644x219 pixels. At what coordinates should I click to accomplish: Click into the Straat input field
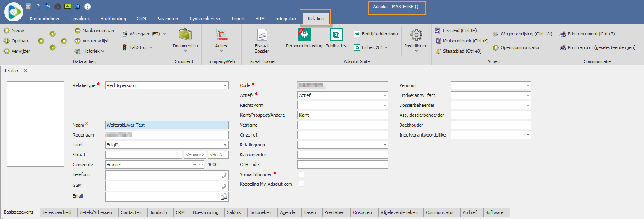[x=144, y=155]
